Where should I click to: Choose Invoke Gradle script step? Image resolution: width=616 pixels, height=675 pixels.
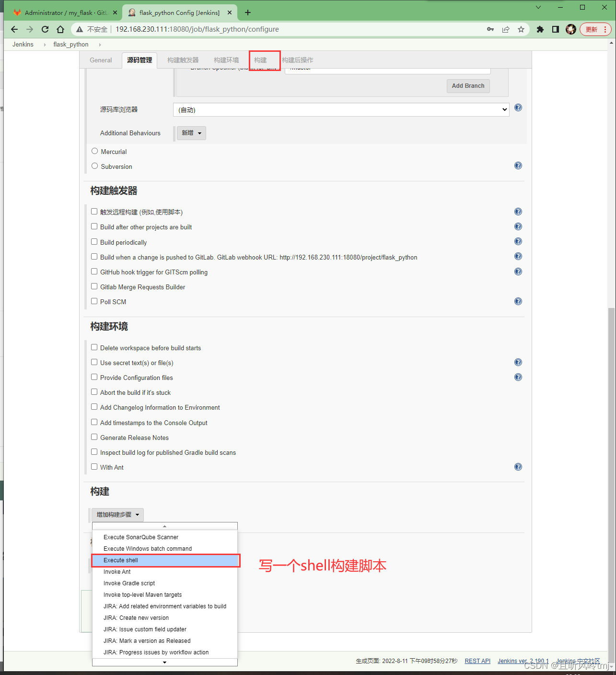tap(165, 583)
